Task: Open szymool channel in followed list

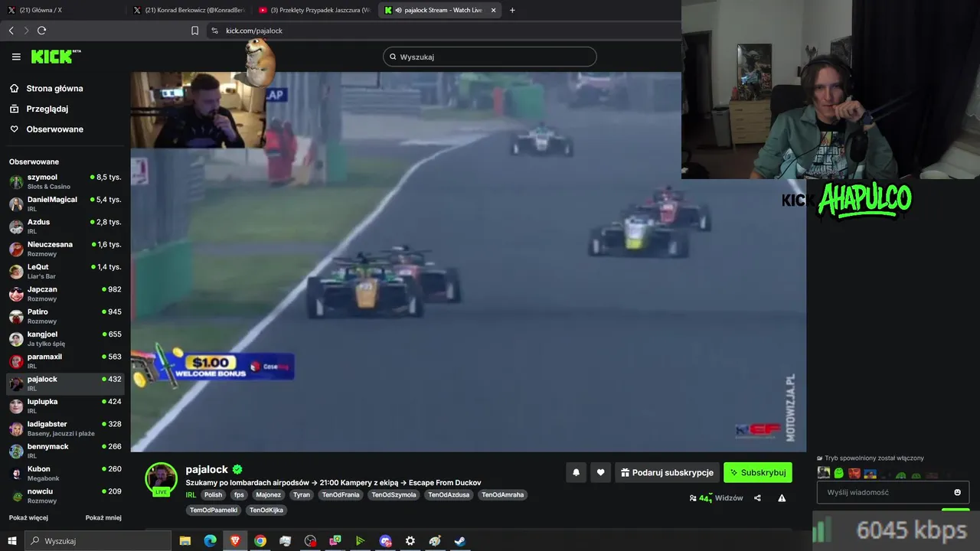Action: [x=65, y=181]
